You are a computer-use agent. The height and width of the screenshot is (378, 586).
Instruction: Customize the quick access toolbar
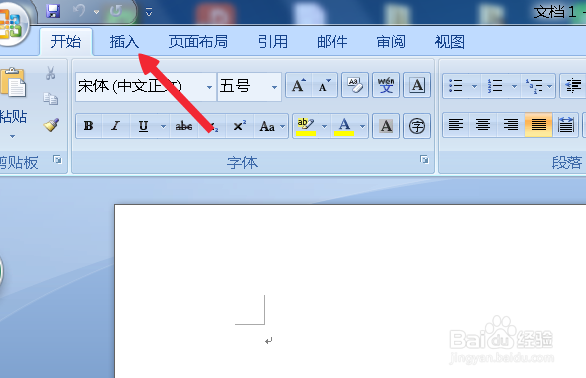(x=149, y=12)
